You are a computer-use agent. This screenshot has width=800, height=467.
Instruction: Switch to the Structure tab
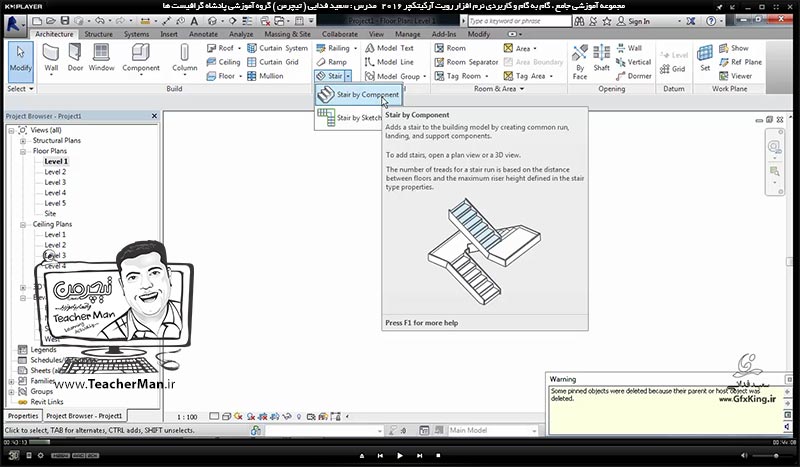click(x=98, y=34)
